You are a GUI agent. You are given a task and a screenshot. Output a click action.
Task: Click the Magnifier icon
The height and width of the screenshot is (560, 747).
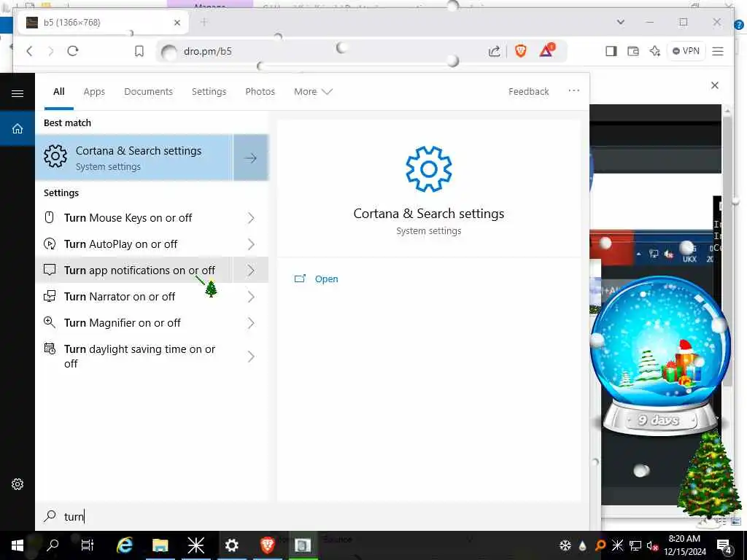(x=49, y=322)
